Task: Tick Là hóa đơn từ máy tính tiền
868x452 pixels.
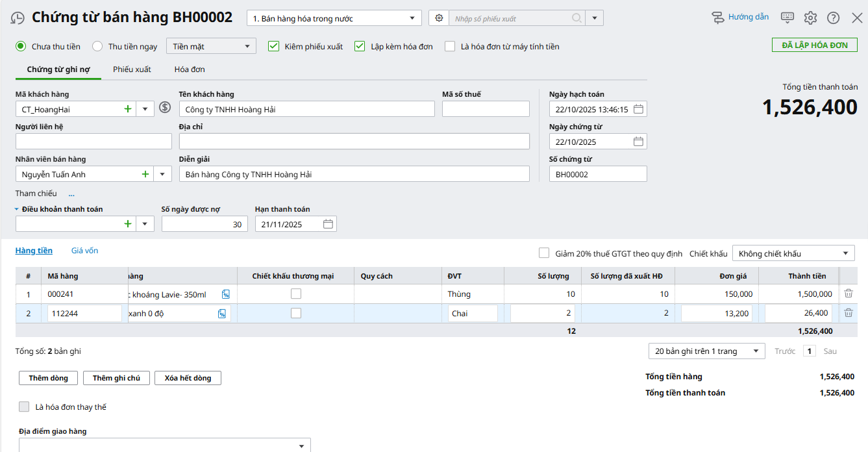Action: (450, 46)
